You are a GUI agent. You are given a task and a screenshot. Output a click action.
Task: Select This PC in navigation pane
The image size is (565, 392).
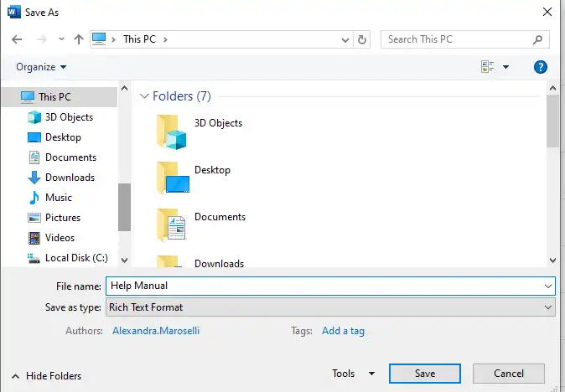pyautogui.click(x=60, y=97)
